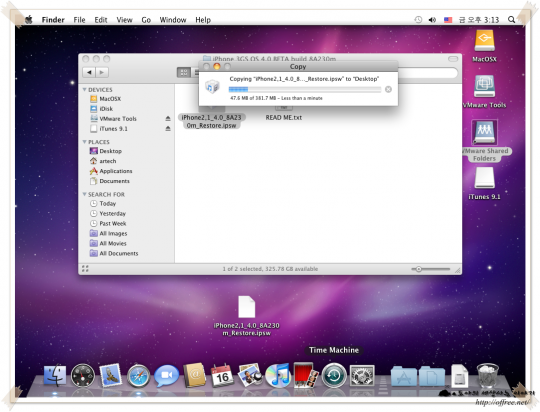Open Time Machine in the Dock

coord(334,375)
